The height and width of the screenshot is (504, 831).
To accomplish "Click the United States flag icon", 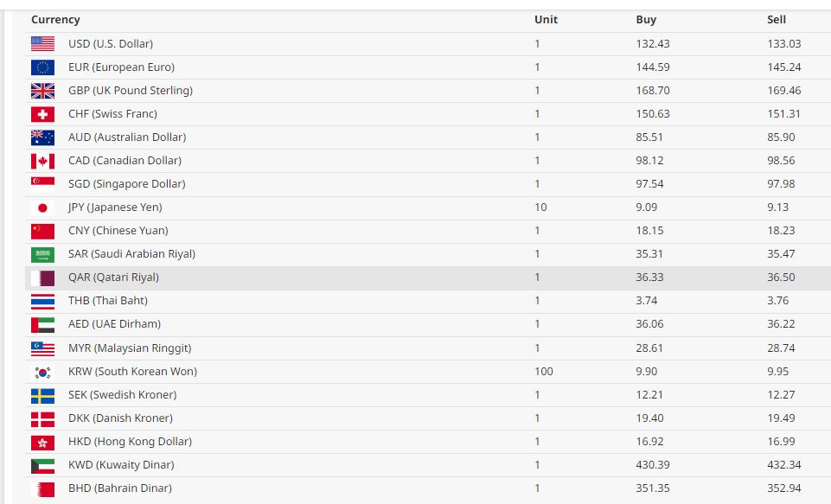I will pos(42,44).
